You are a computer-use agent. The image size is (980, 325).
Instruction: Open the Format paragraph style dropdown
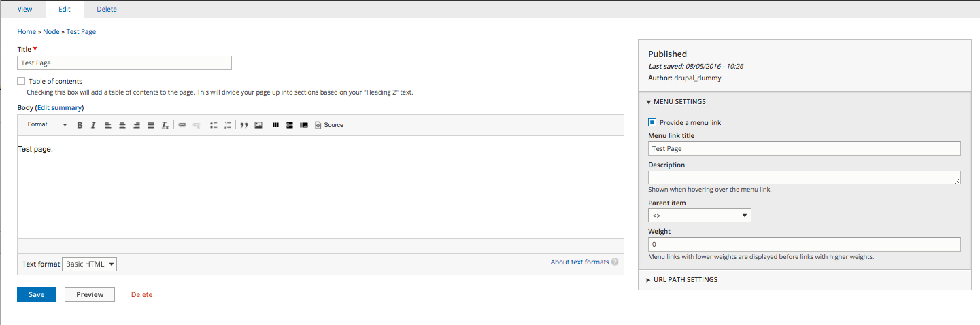pyautogui.click(x=46, y=125)
